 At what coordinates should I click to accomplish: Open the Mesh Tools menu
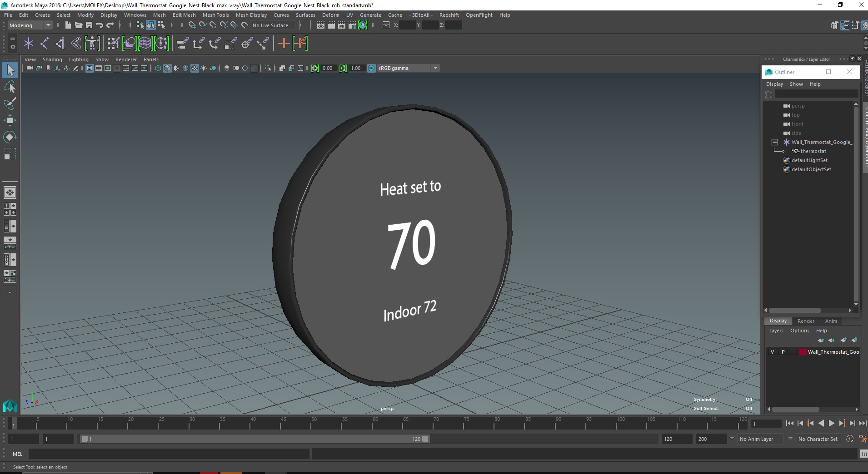[x=215, y=15]
